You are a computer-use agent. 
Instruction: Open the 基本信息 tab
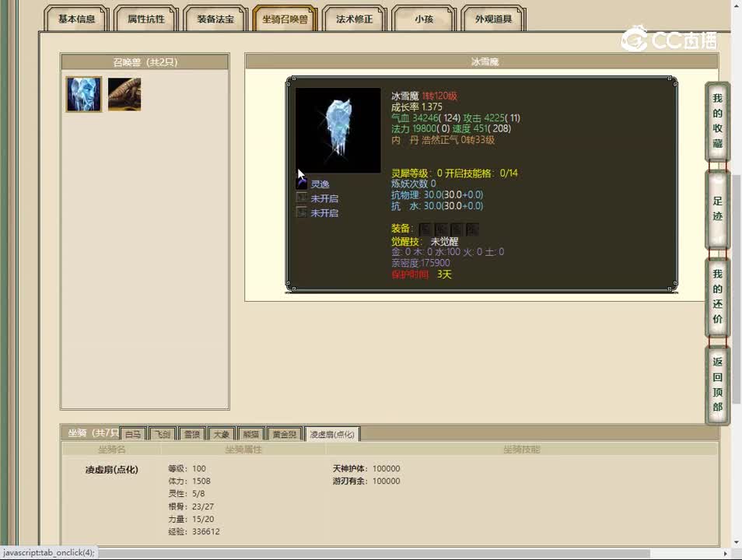pos(77,19)
